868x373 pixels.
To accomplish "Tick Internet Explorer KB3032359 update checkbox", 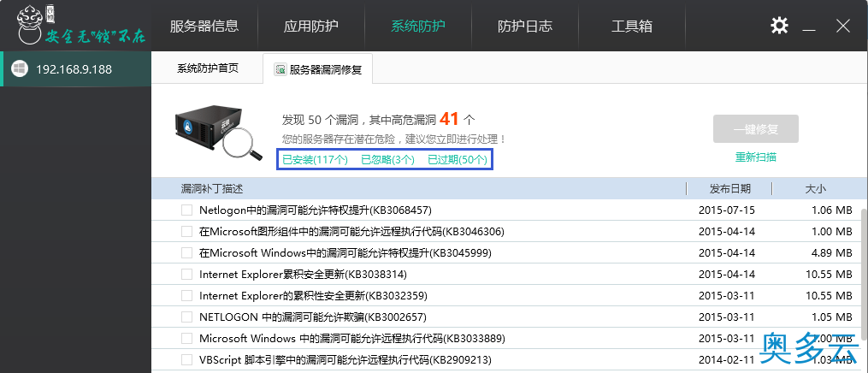I will (x=187, y=295).
